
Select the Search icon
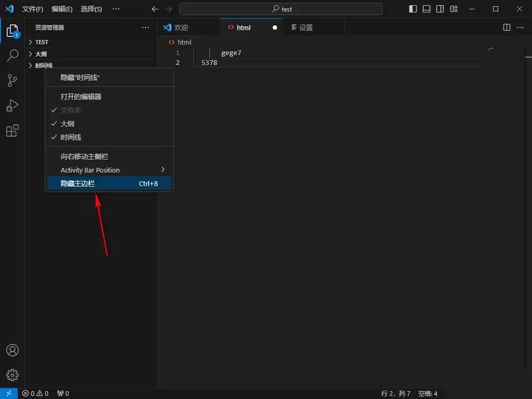pos(11,56)
